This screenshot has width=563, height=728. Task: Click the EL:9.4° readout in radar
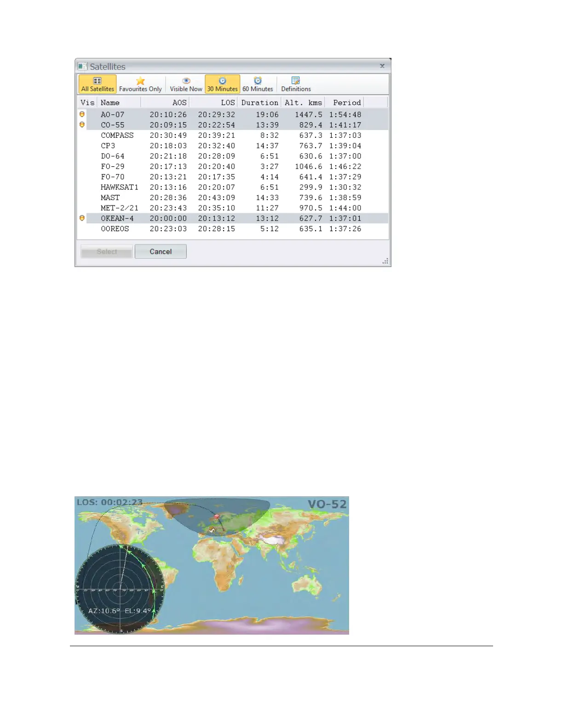pyautogui.click(x=138, y=611)
